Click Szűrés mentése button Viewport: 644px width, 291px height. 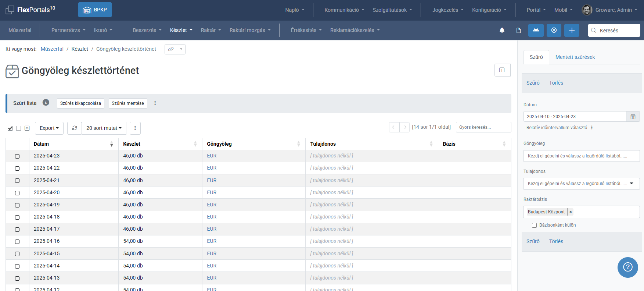[128, 103]
